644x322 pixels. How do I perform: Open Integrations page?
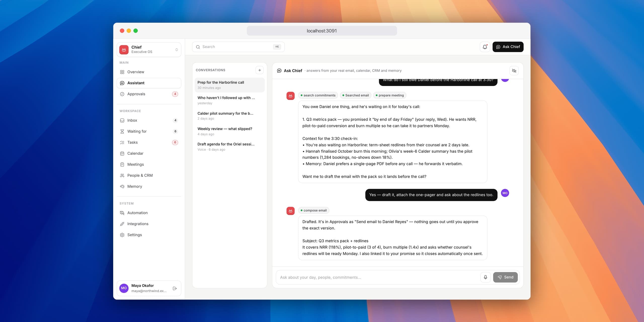point(149,224)
